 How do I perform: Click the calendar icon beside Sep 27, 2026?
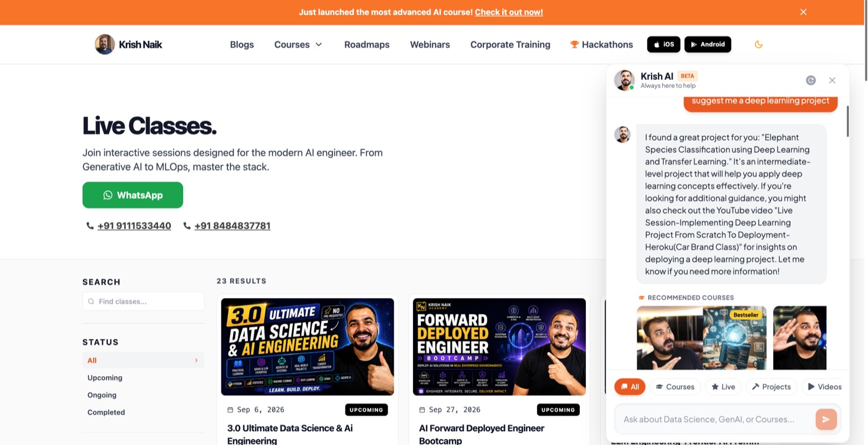click(422, 410)
